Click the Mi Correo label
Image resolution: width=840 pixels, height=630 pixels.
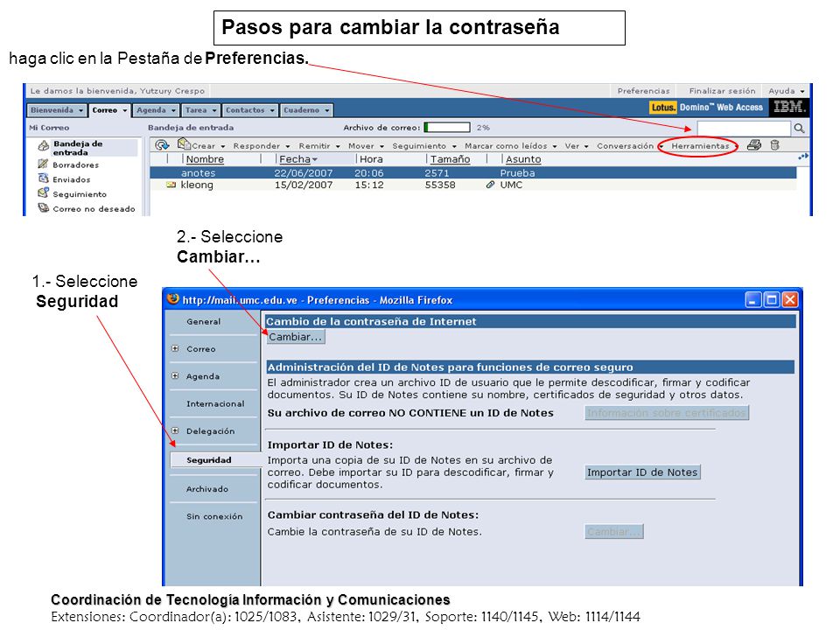49,128
